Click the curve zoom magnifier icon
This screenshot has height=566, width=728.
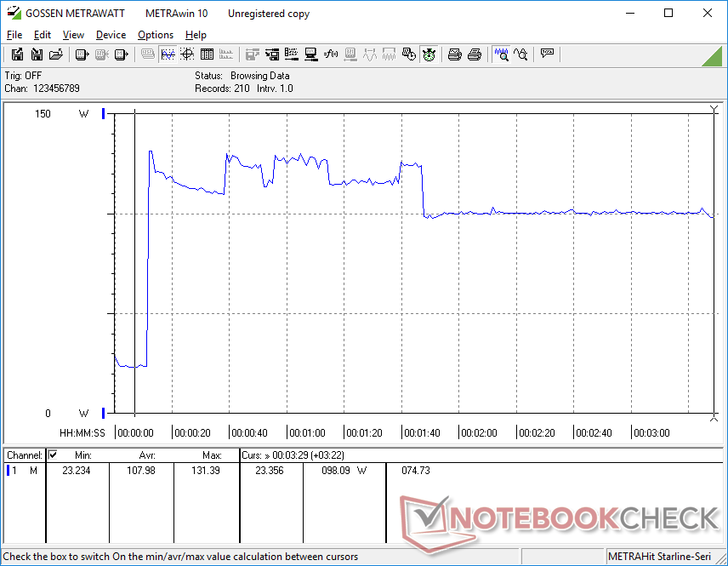click(521, 54)
